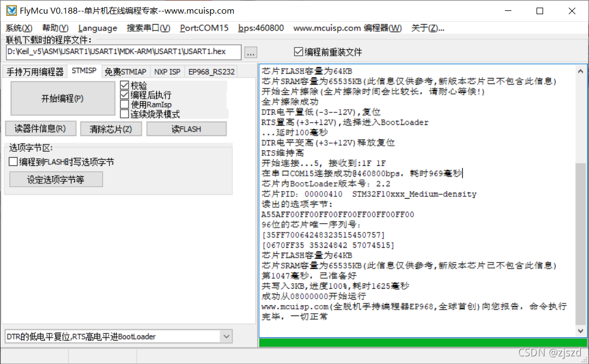Maximize the FlyMcu window
This screenshot has width=589, height=364.
point(540,11)
